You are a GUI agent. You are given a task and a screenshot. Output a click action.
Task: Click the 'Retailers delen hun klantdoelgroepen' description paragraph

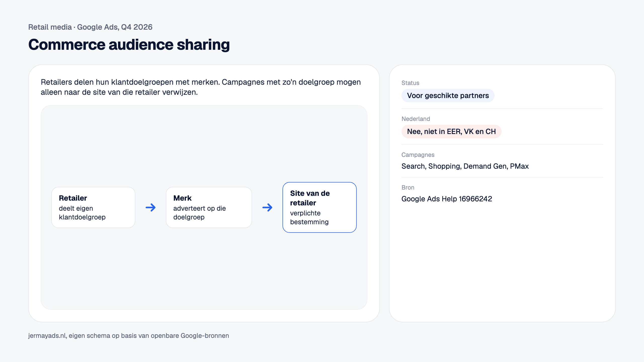pyautogui.click(x=201, y=87)
